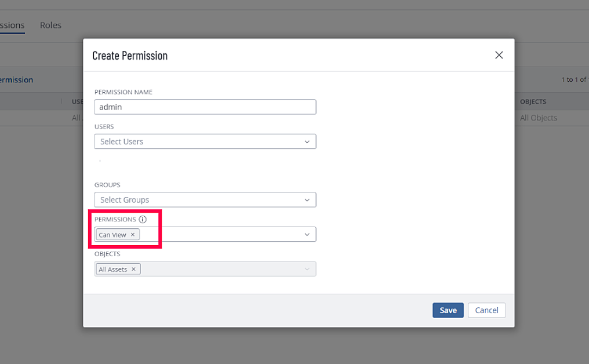Expand the Users dropdown chevron
589x364 pixels.
pyautogui.click(x=307, y=141)
